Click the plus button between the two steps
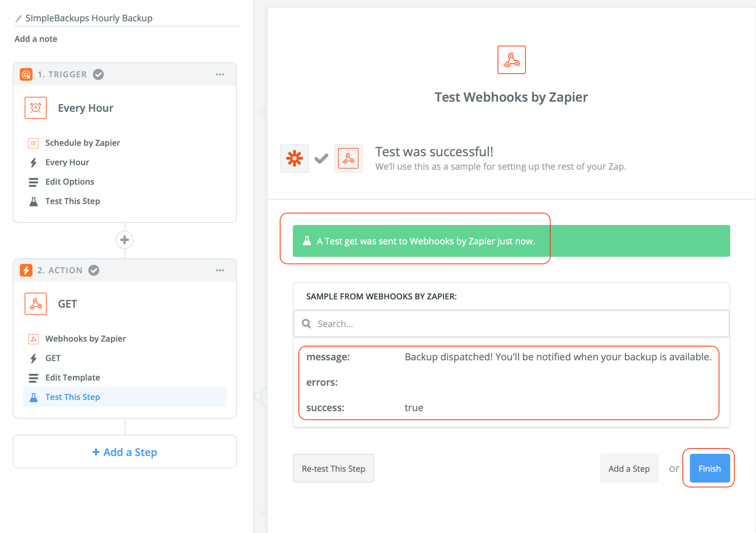Image resolution: width=756 pixels, height=533 pixels. (124, 240)
